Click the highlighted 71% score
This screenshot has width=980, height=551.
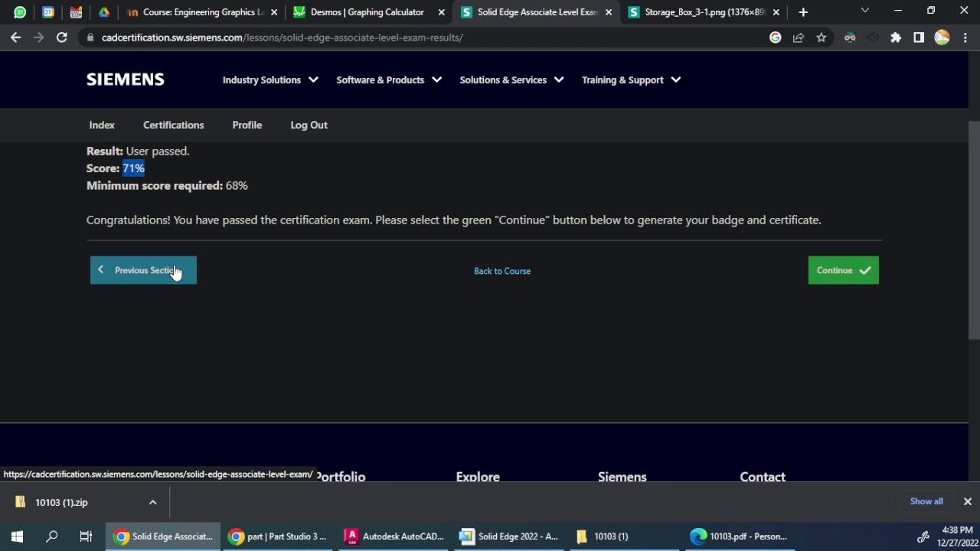tap(133, 168)
